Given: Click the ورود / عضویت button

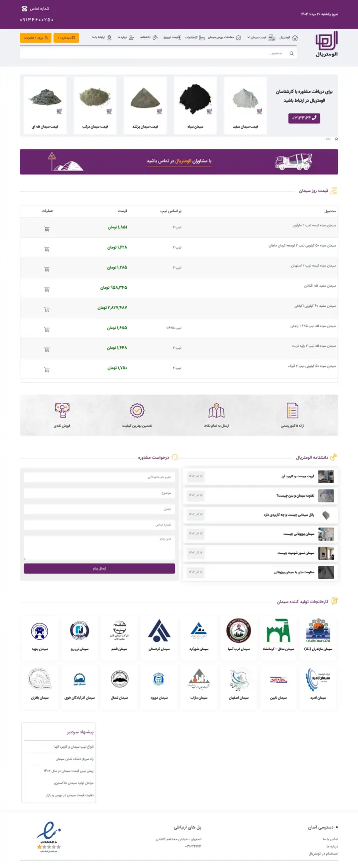Looking at the screenshot, I should (x=36, y=38).
